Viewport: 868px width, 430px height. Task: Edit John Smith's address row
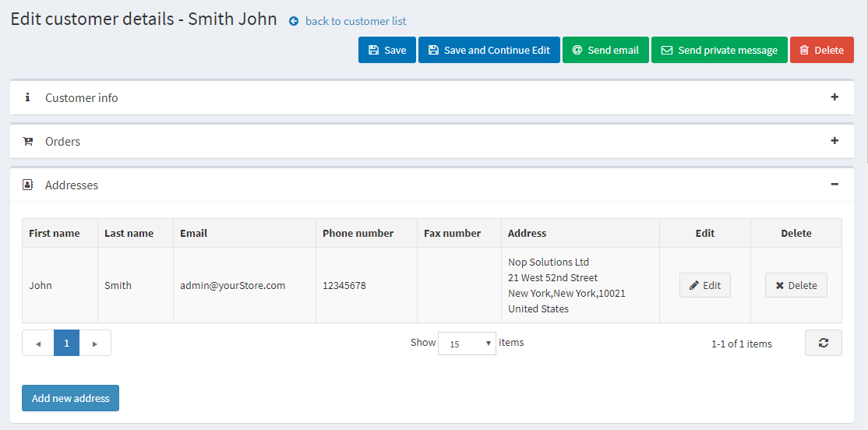[704, 285]
